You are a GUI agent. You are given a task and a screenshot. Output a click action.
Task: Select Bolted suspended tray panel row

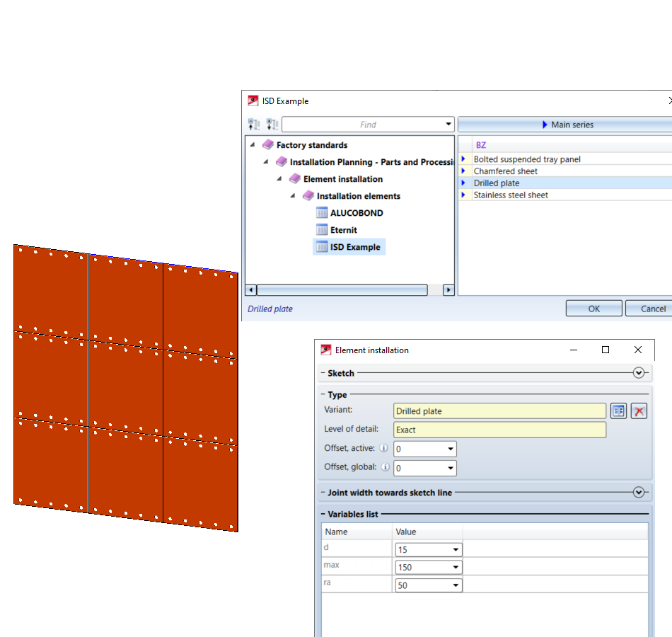[x=527, y=159]
